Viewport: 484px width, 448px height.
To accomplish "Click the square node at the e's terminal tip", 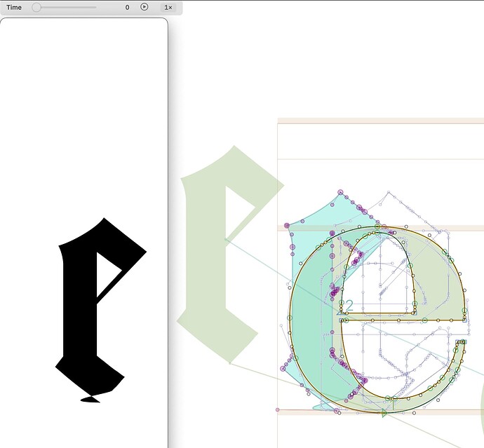I will pyautogui.click(x=464, y=342).
